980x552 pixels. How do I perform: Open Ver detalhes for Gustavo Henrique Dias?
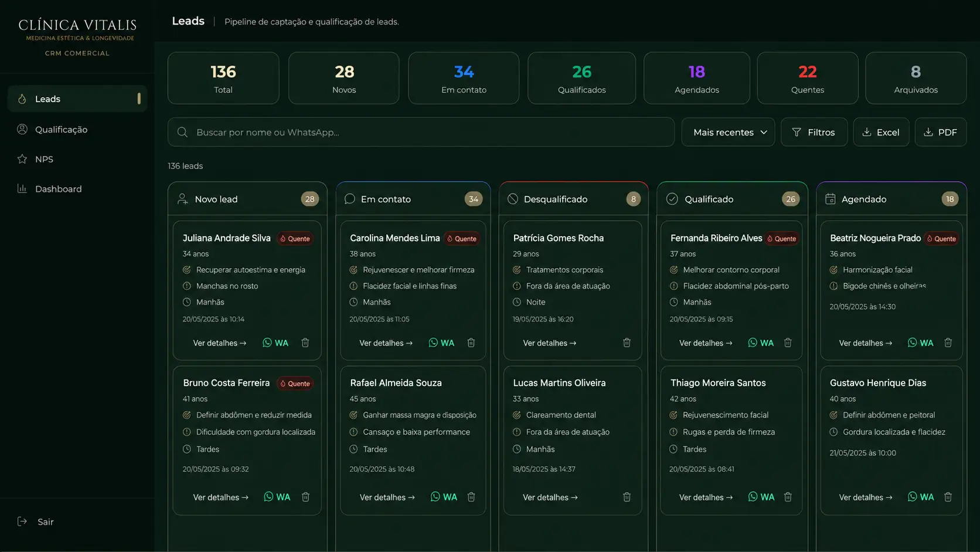coord(866,497)
